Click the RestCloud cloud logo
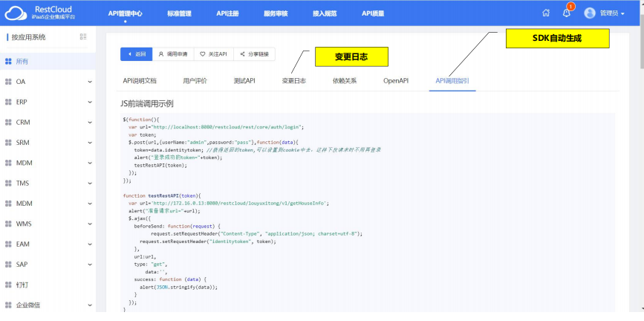 pyautogui.click(x=16, y=13)
